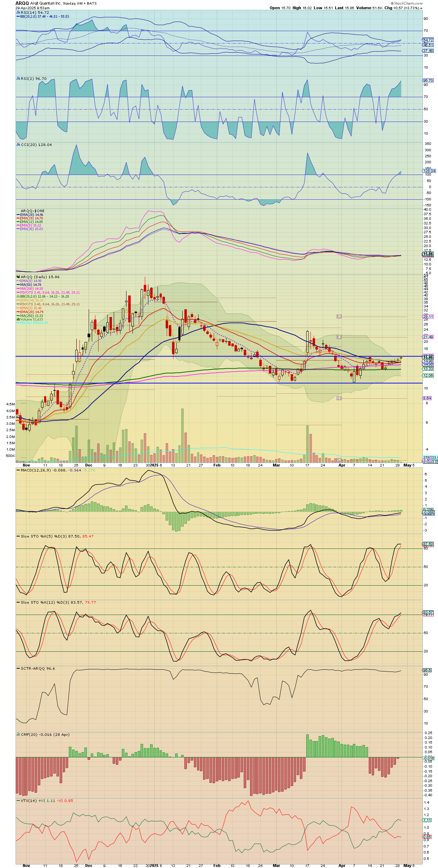Click the 'Nasdaq GM + BATS' exchange label
The width and height of the screenshot is (438, 868).
(x=80, y=4)
